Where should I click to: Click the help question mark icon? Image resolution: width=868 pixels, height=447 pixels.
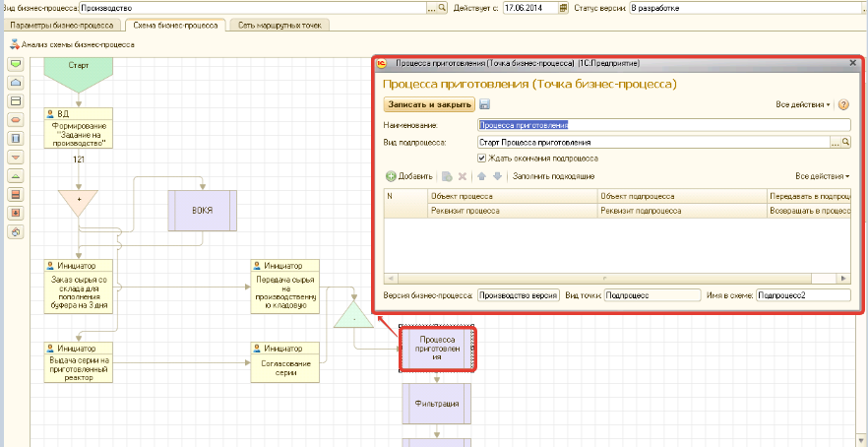[x=843, y=104]
